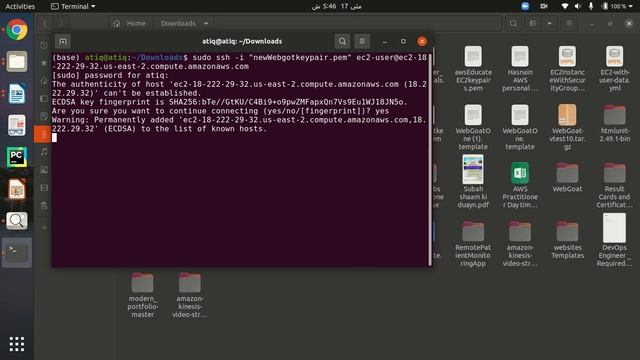Select amazon-kinesis-video-str folder beside websites Templates
Screen dimensions: 640x360
coord(520,244)
